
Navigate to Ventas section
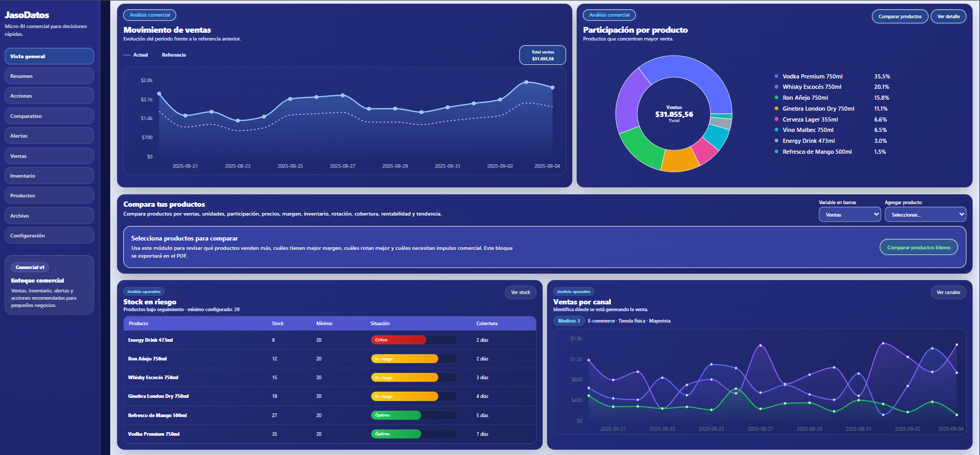pos(49,156)
